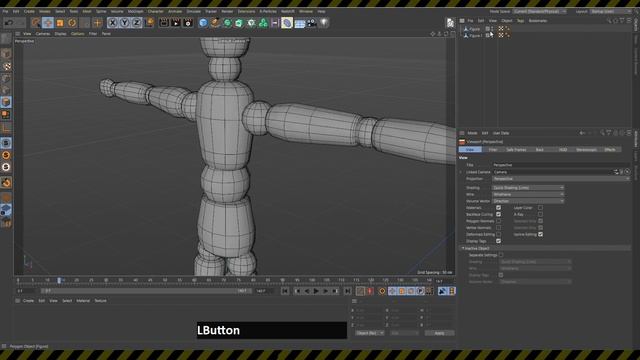Enable Layer Color checkbox
Screen dimensions: 640x360
(x=540, y=208)
